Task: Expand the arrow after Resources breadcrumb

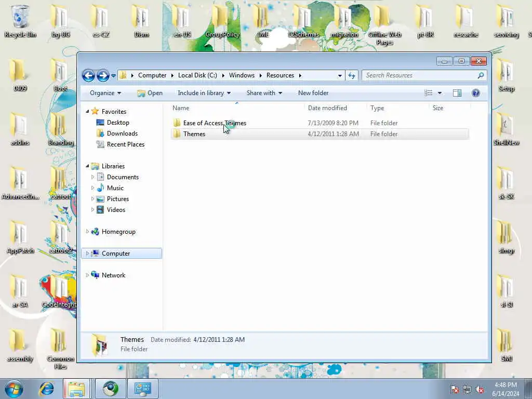Action: (300, 76)
